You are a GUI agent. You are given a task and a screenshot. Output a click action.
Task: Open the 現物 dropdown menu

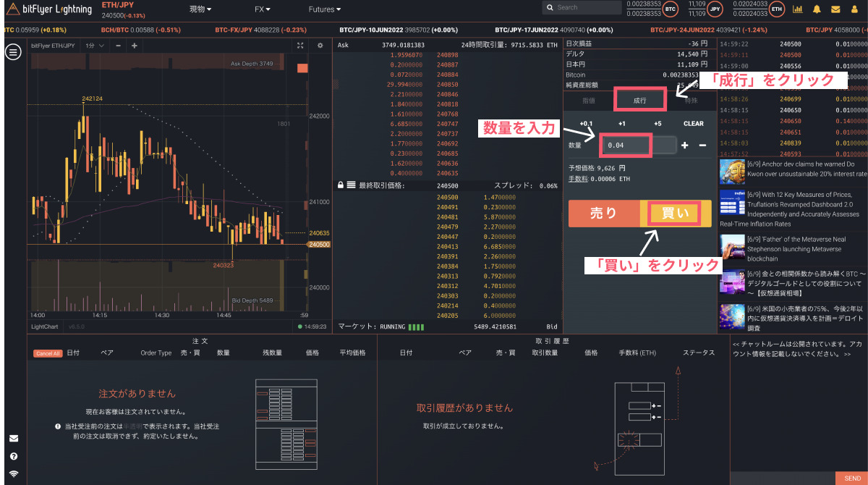[x=200, y=9]
